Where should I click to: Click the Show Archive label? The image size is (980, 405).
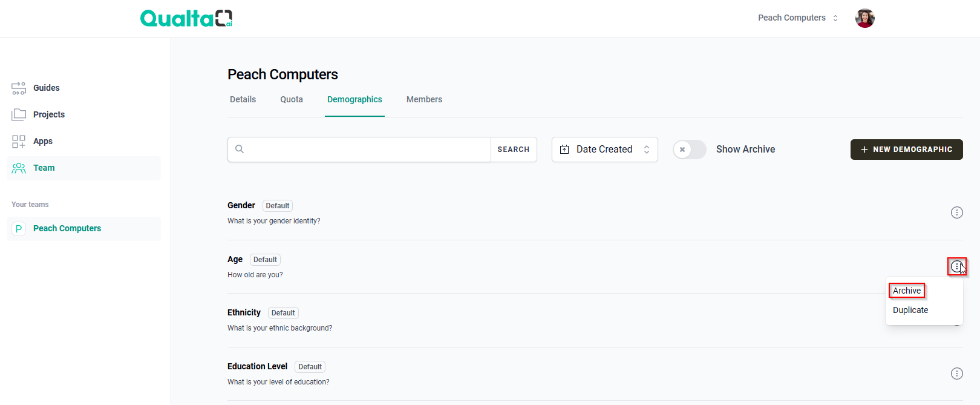coord(745,150)
